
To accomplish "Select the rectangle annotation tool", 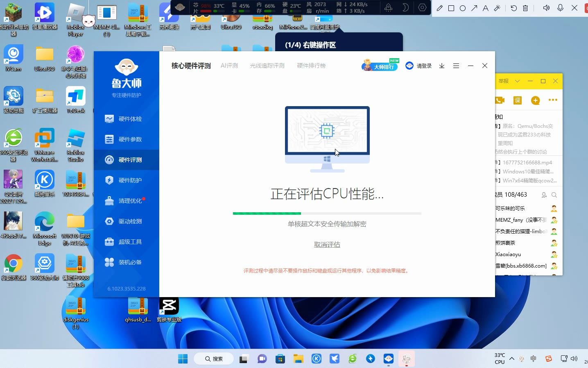I will [451, 8].
